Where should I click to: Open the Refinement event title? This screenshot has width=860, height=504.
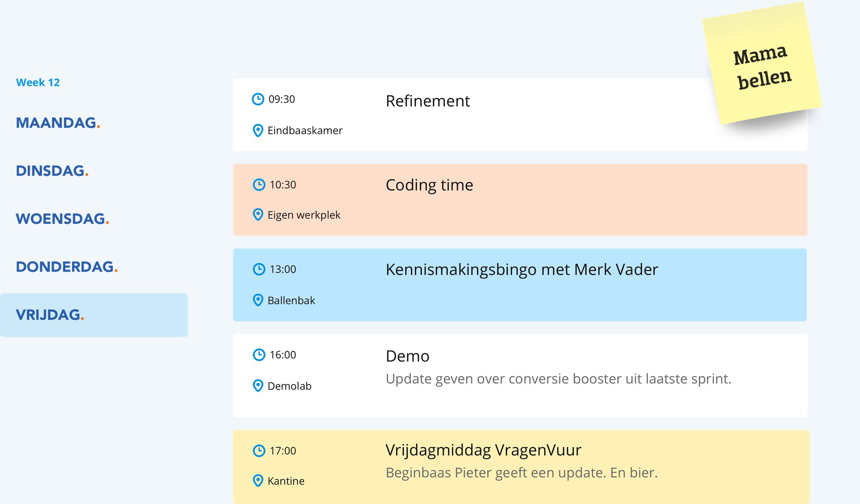tap(428, 101)
